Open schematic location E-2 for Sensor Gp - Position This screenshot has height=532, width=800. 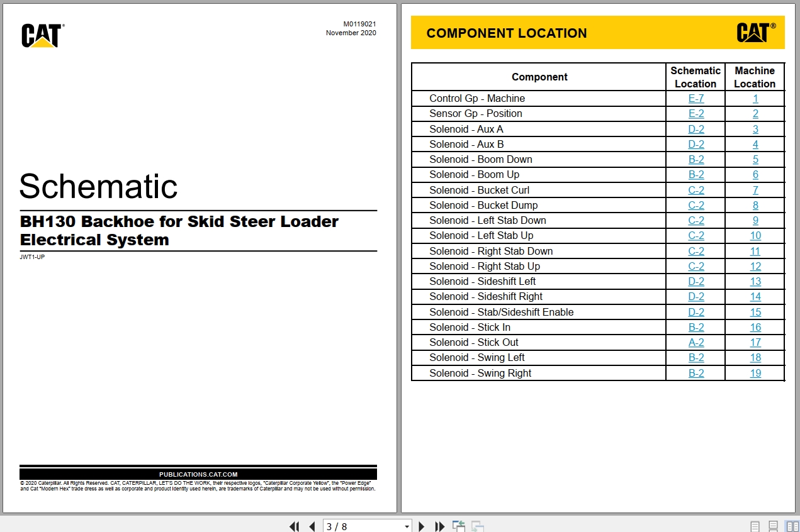[x=696, y=114]
